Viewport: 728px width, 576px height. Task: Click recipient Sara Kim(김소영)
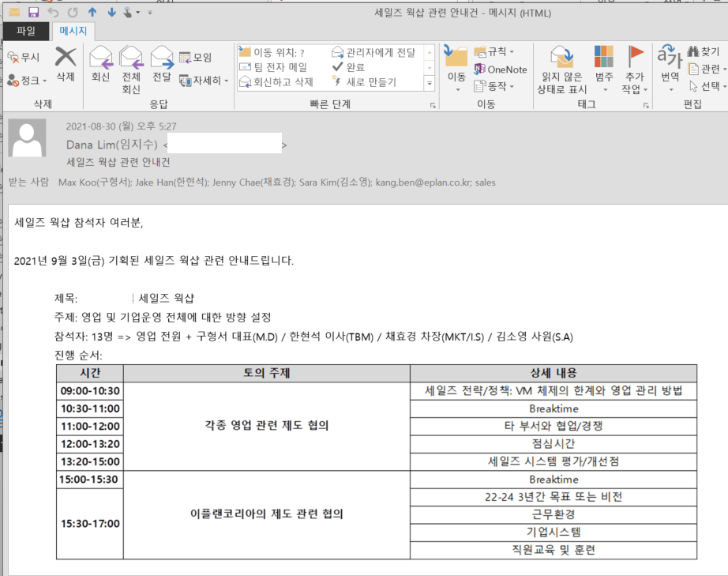336,182
